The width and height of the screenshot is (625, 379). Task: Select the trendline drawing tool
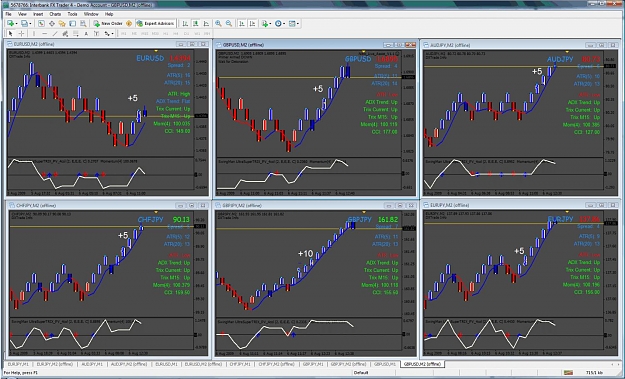[55, 34]
